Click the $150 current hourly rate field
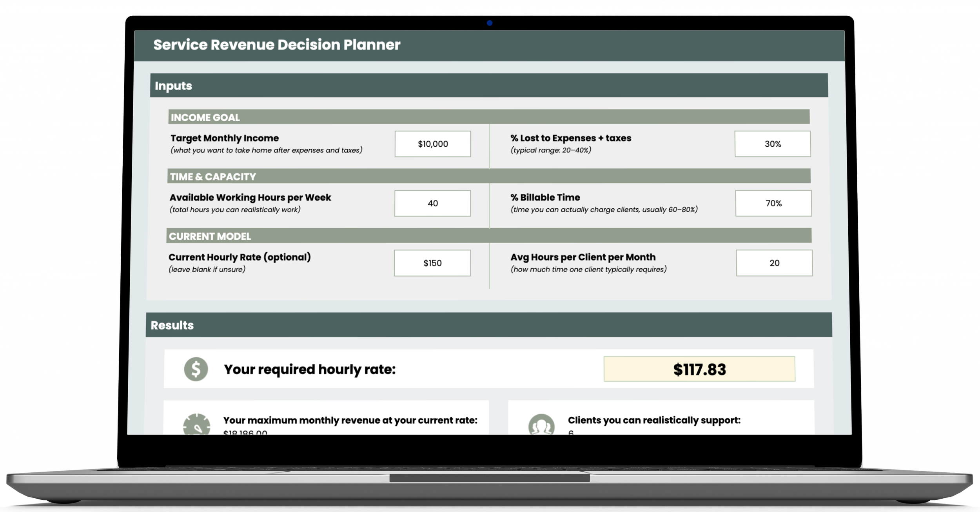The height and width of the screenshot is (512, 980). (x=432, y=263)
